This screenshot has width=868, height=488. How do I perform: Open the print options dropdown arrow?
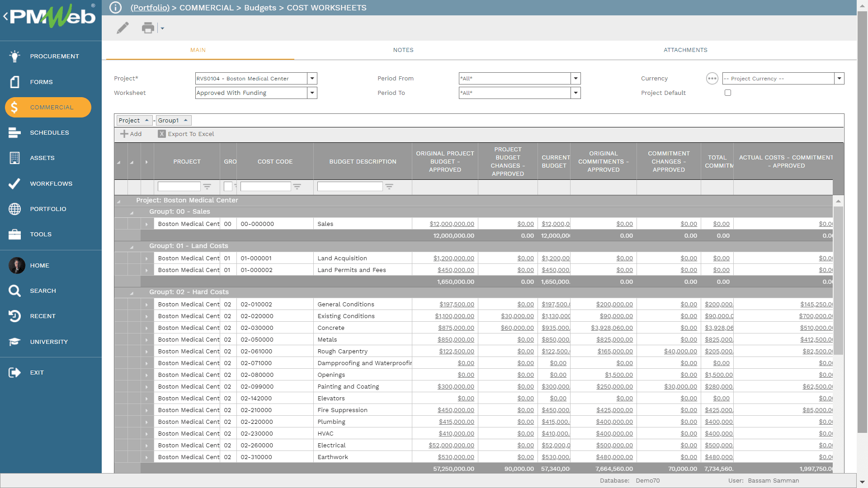pos(162,28)
